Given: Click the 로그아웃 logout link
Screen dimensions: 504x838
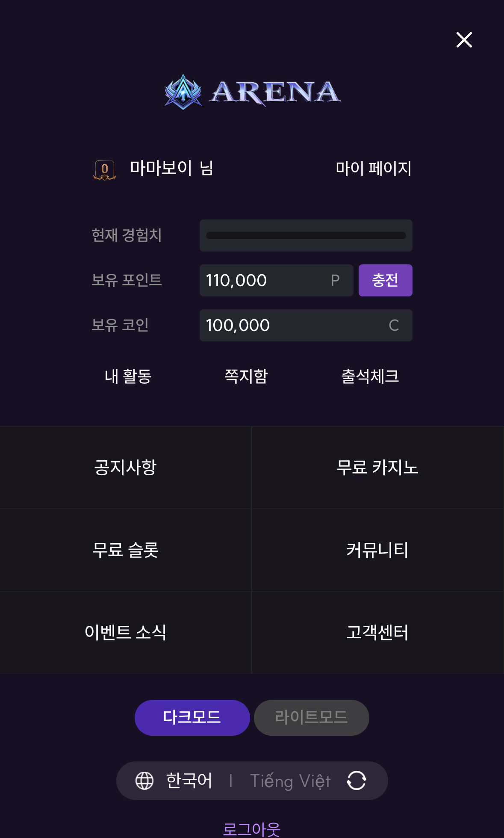Looking at the screenshot, I should (x=252, y=829).
